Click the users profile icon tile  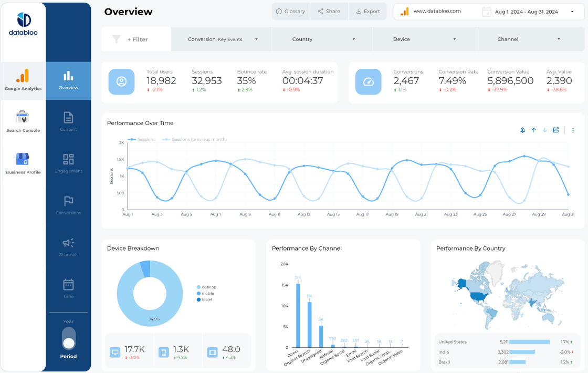point(121,82)
